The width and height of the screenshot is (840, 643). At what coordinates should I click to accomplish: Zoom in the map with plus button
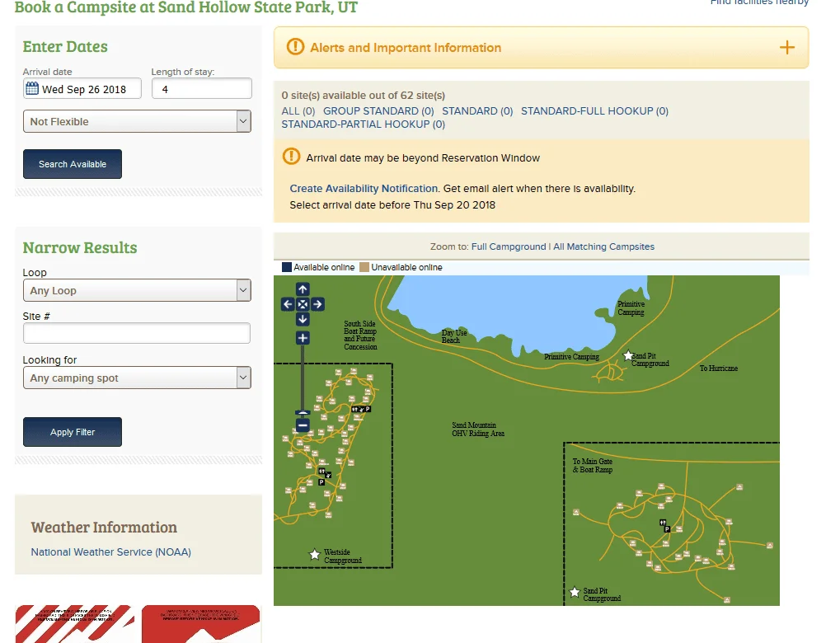303,338
